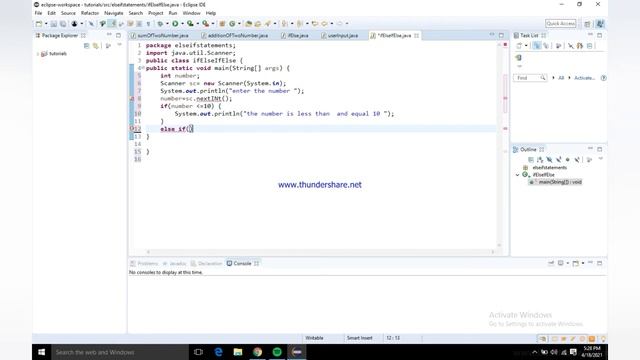
Task: Switch to the Declaration tab
Action: (x=207, y=263)
